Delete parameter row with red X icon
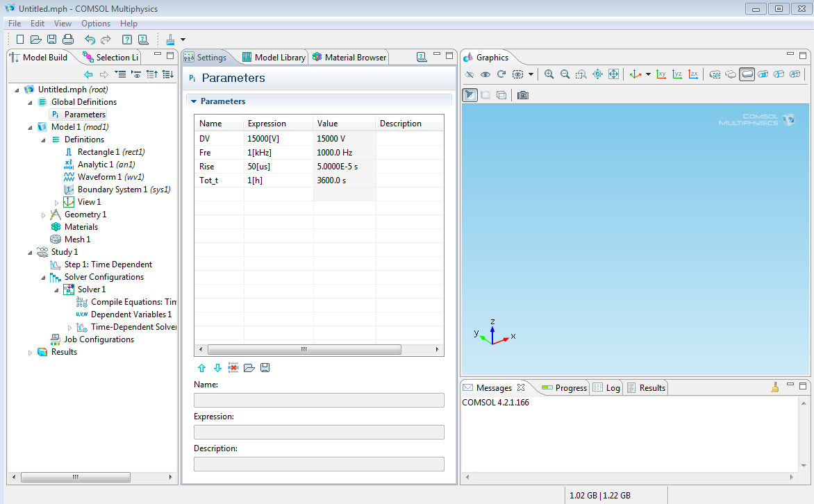Viewport: 814px width, 504px height. pyautogui.click(x=233, y=368)
